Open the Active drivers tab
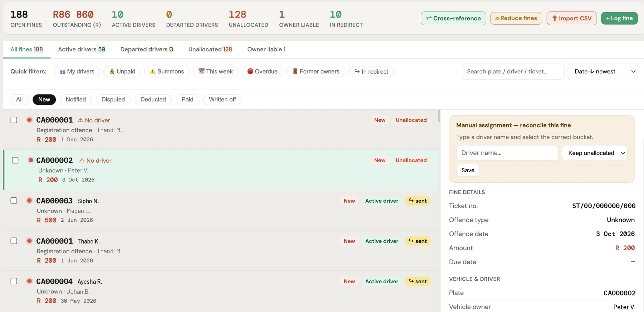The height and width of the screenshot is (312, 644). (x=82, y=49)
